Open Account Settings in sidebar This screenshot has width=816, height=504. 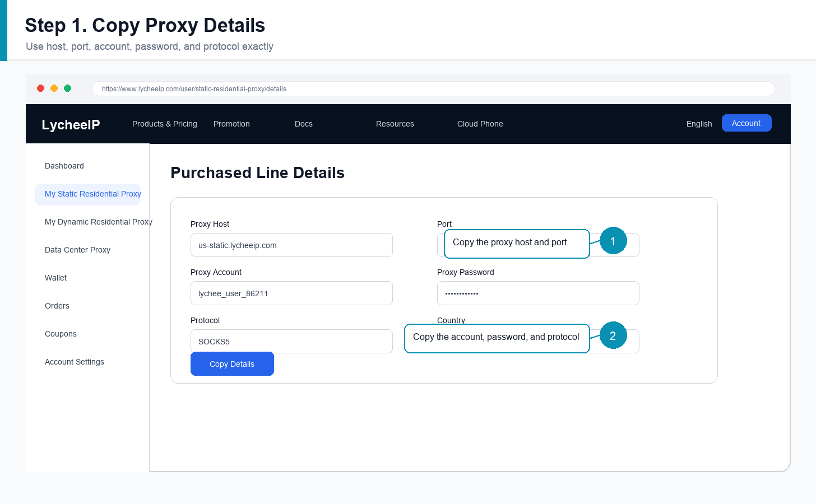pos(75,362)
